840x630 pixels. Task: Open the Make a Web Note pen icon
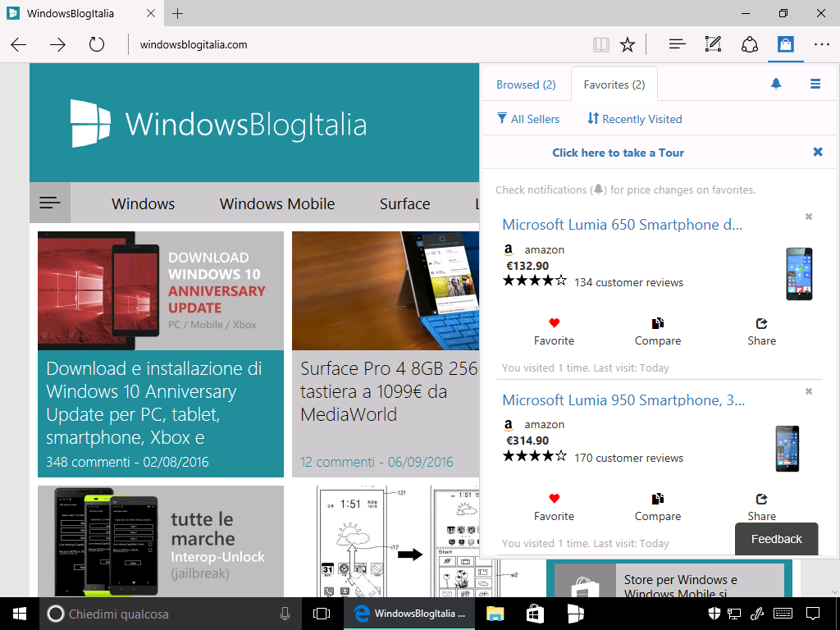click(x=713, y=44)
